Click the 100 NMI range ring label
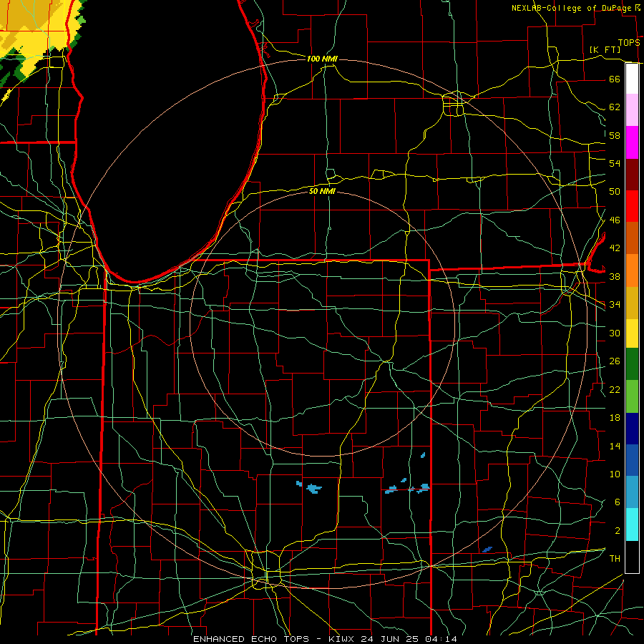 point(322,59)
